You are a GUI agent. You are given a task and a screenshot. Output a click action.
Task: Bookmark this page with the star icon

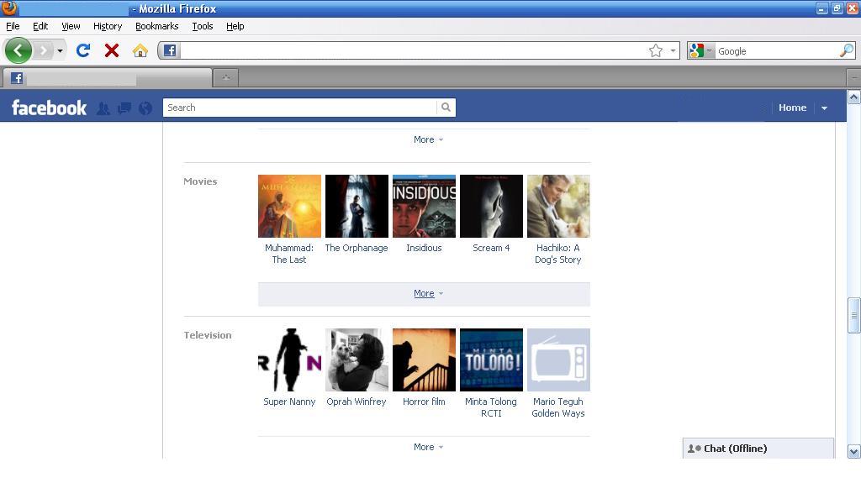tap(656, 51)
